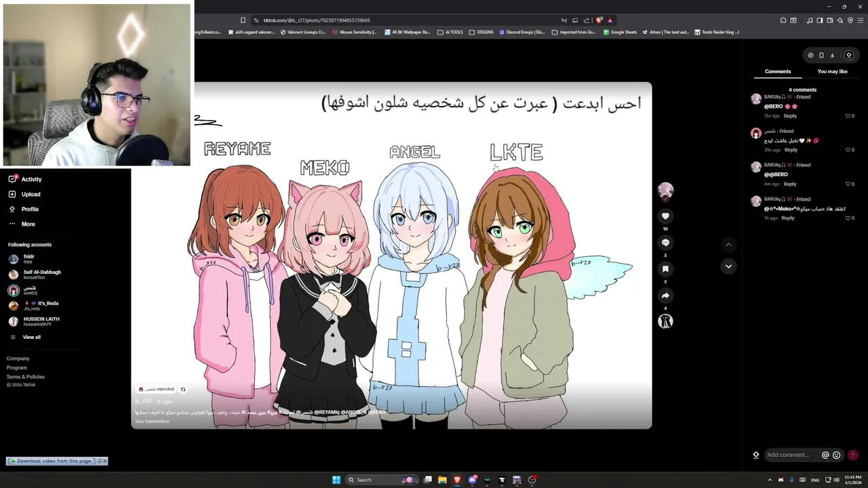Open File Explorer from the taskbar
This screenshot has width=868, height=488.
(x=442, y=480)
